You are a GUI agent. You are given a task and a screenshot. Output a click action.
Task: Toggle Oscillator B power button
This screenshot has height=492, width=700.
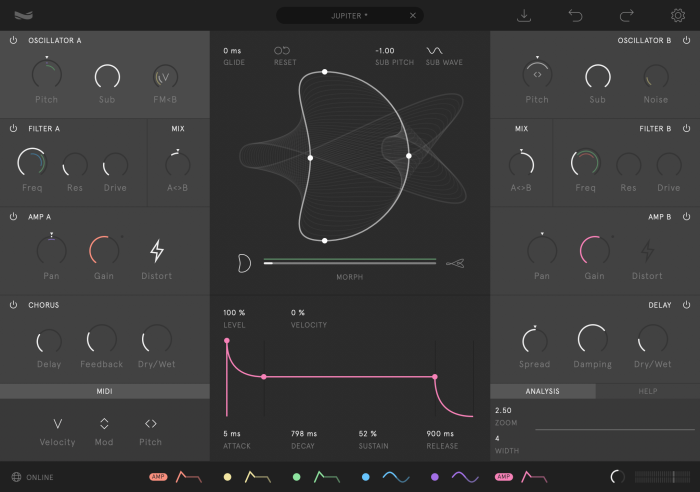pos(687,40)
